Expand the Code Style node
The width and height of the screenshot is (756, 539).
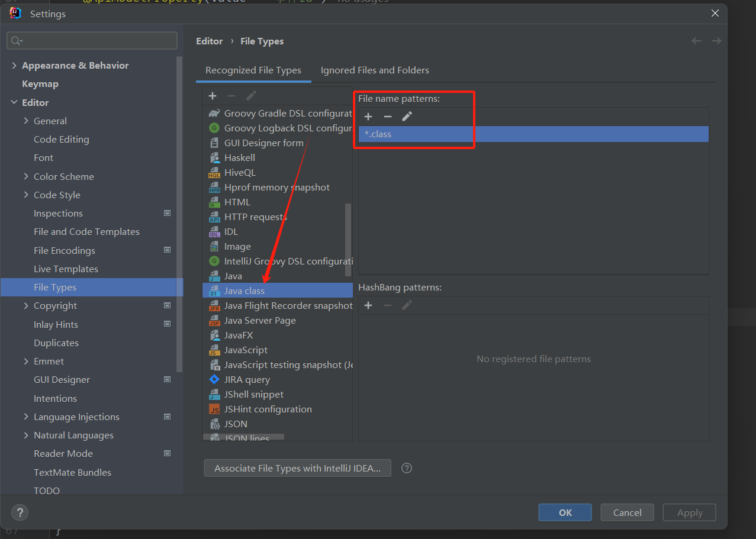point(26,195)
